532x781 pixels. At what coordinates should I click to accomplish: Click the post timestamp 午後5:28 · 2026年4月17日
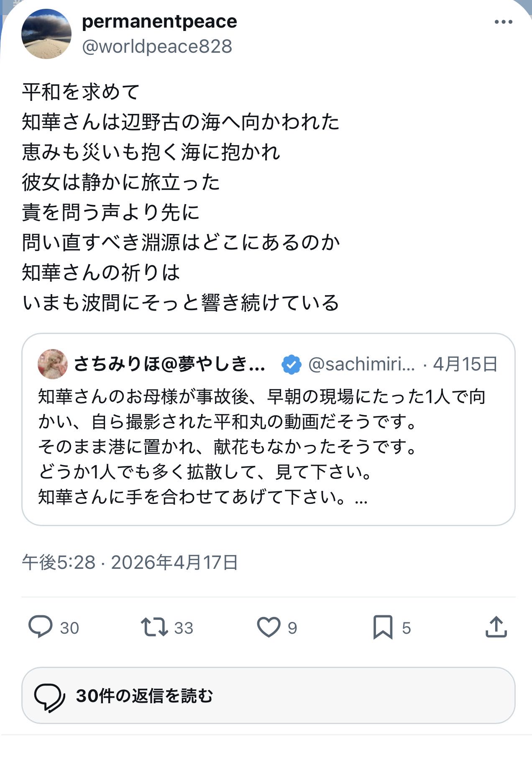point(130,563)
